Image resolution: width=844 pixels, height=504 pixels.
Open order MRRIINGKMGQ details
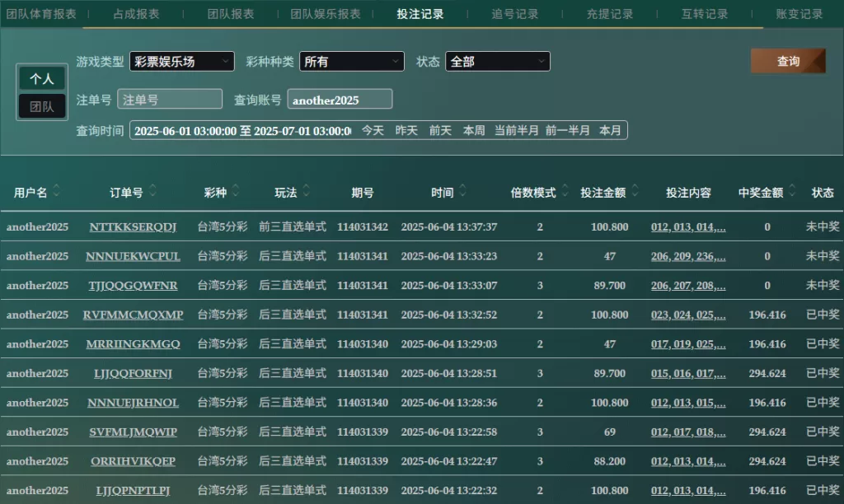point(133,344)
